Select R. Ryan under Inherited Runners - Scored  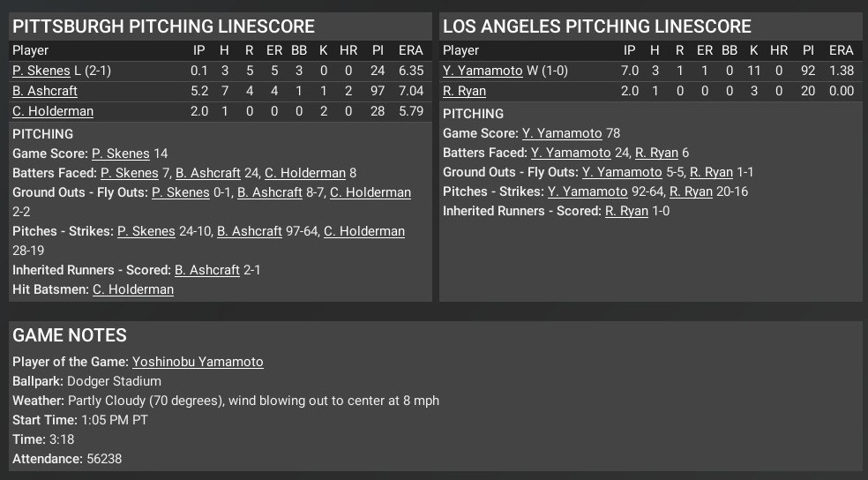coord(626,212)
